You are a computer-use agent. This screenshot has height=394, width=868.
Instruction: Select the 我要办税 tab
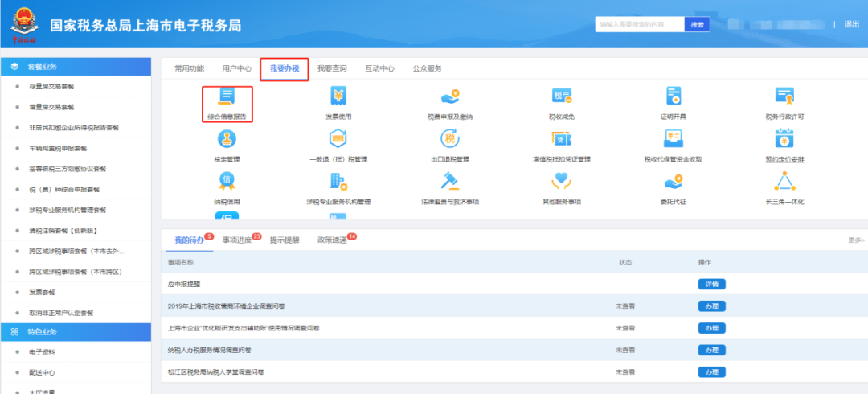(285, 68)
